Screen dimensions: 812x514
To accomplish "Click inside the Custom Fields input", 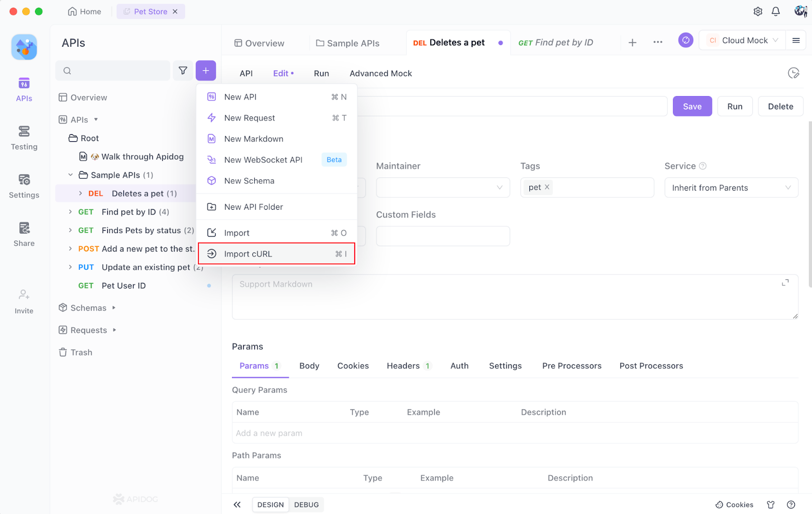I will pyautogui.click(x=443, y=236).
